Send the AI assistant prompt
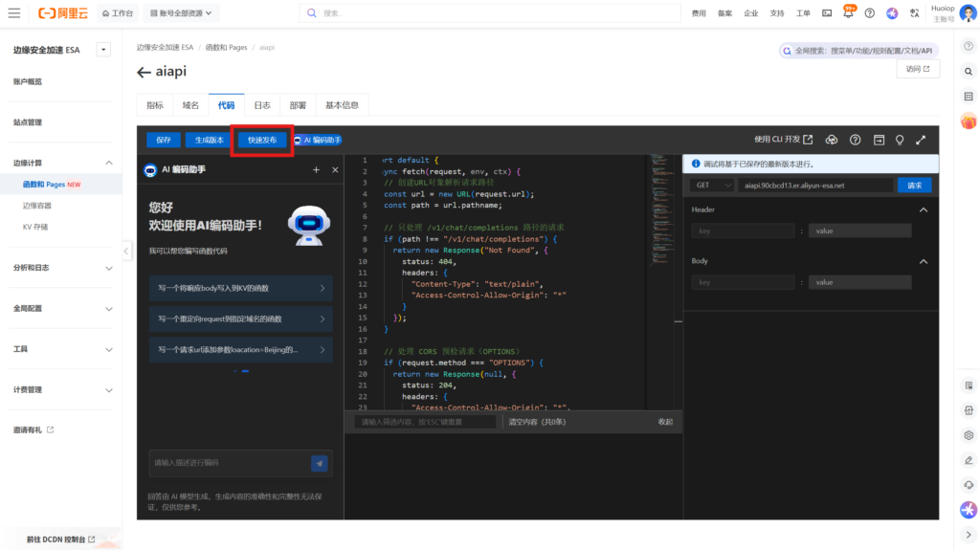The height and width of the screenshot is (550, 980). (x=319, y=463)
